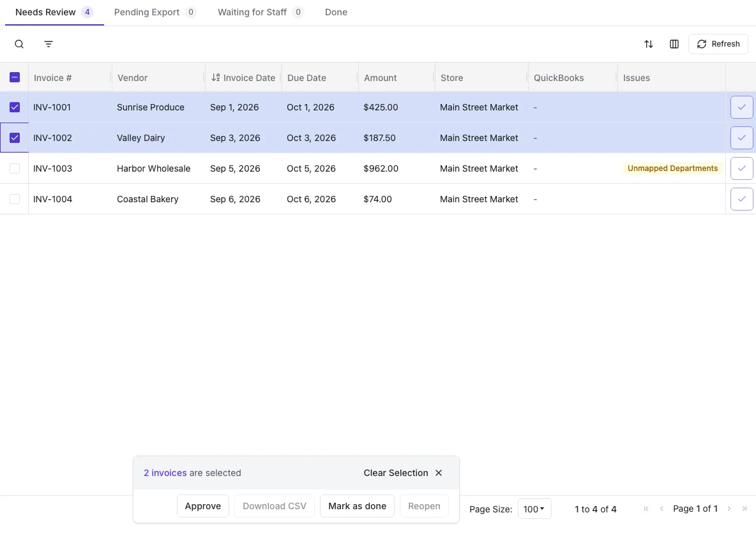Approve INV-1001 with its row checkmark button

pyautogui.click(x=741, y=107)
